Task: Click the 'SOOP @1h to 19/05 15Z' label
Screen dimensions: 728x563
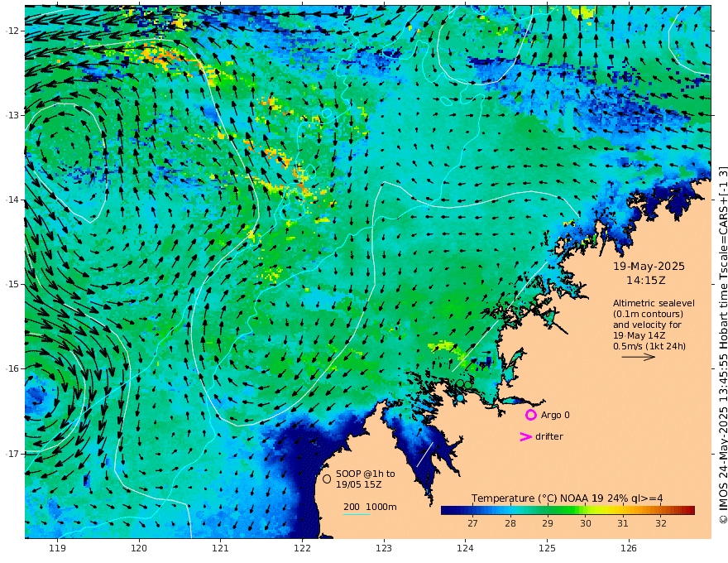Action: click(x=366, y=479)
